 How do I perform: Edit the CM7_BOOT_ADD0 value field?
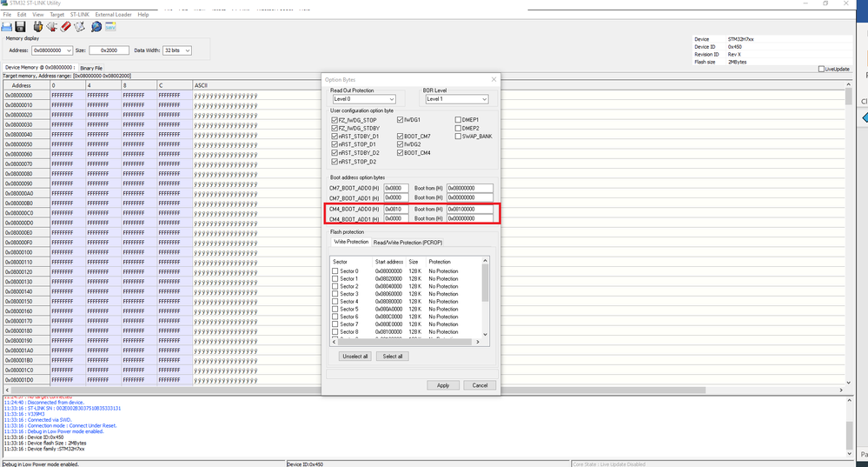[x=396, y=189]
